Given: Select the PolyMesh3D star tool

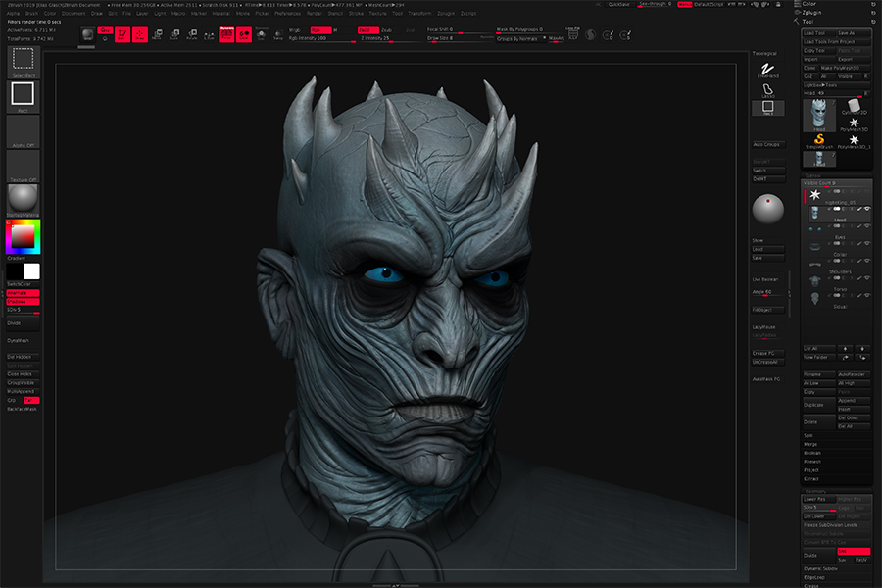Looking at the screenshot, I should pos(854,123).
